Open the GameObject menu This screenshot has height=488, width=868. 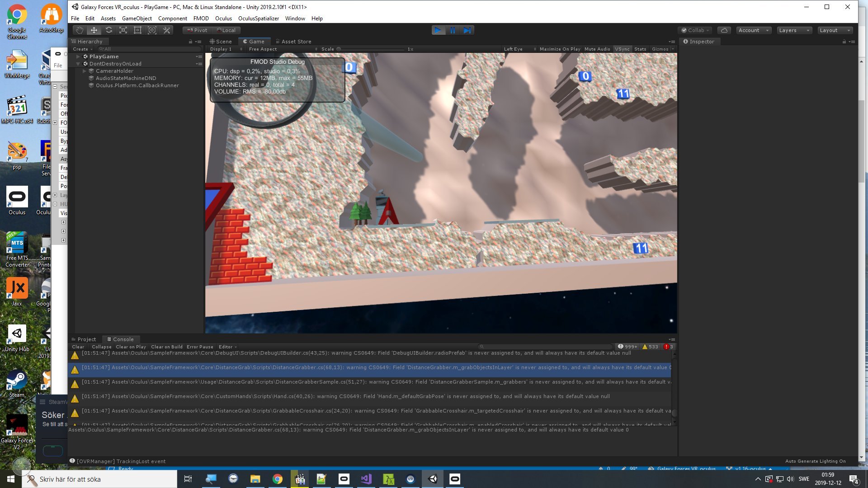(x=137, y=19)
